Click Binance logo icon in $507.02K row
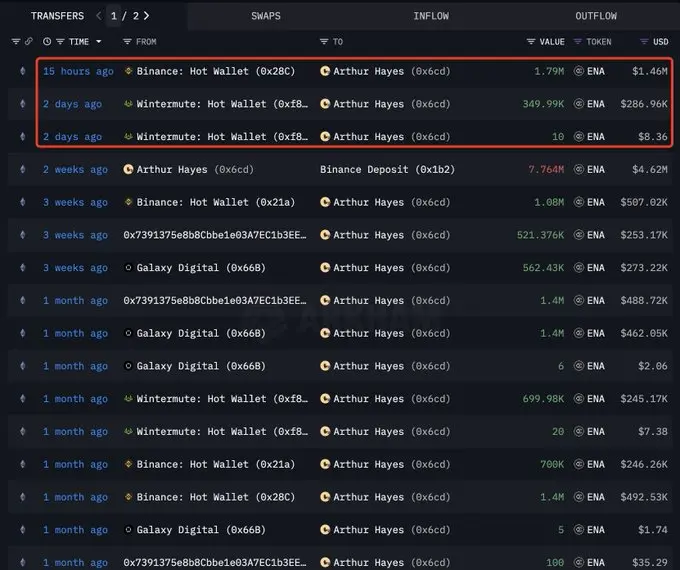This screenshot has width=680, height=570. [x=128, y=202]
